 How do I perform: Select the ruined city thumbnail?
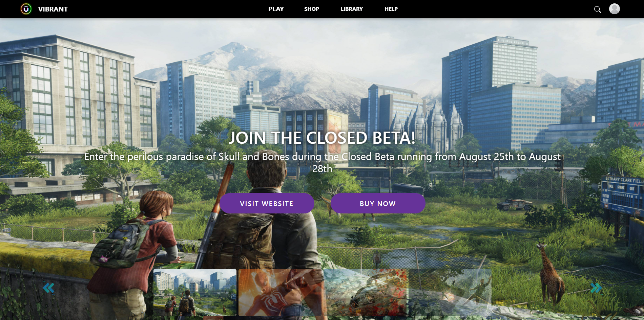195,293
